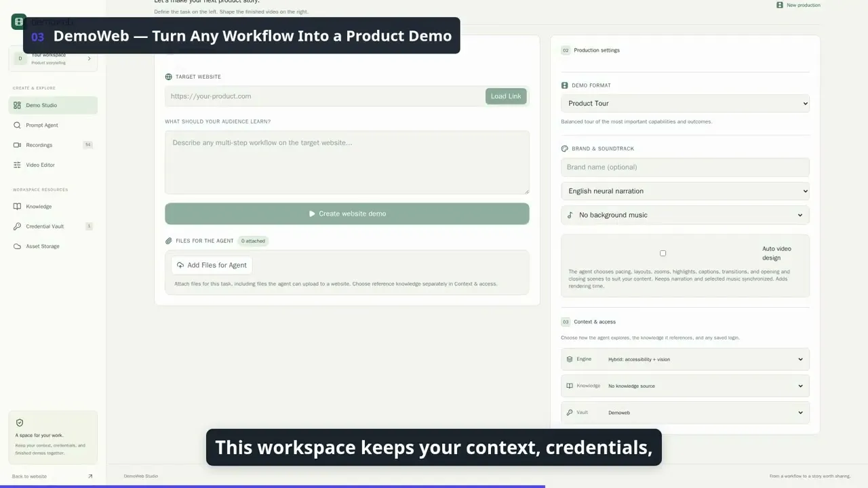
Task: Click the Context & access heading
Action: pos(595,322)
